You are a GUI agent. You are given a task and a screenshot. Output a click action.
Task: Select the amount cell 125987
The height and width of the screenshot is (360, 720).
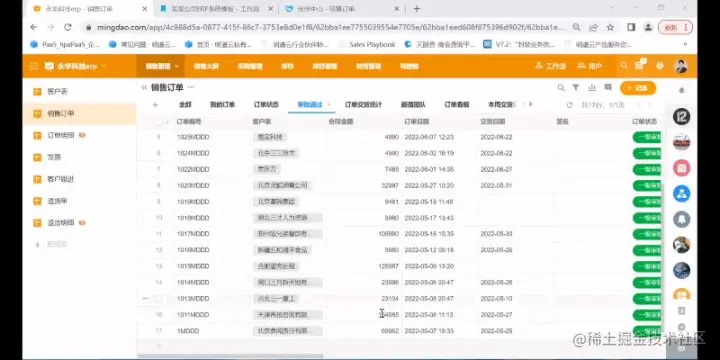[x=388, y=266]
